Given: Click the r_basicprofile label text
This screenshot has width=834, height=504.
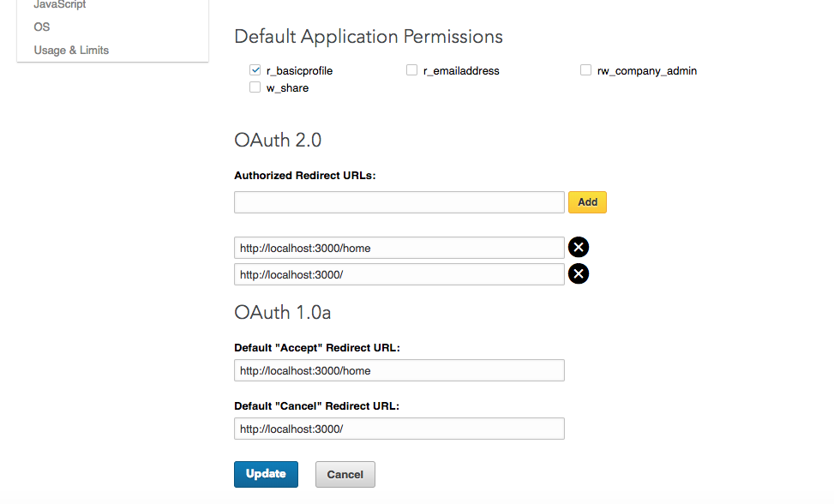Looking at the screenshot, I should (299, 71).
